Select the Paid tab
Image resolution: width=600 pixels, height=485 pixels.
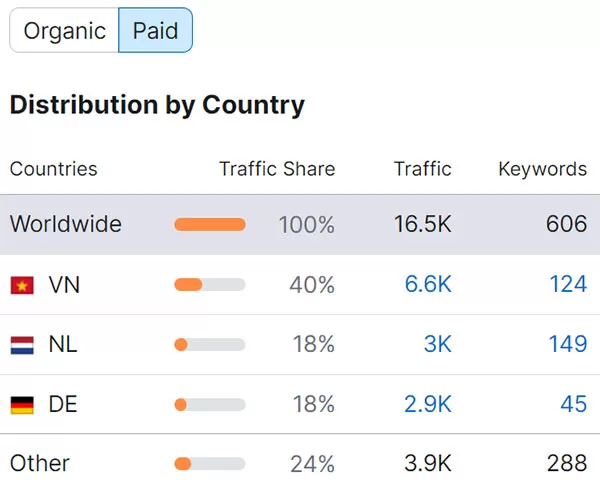click(x=155, y=30)
